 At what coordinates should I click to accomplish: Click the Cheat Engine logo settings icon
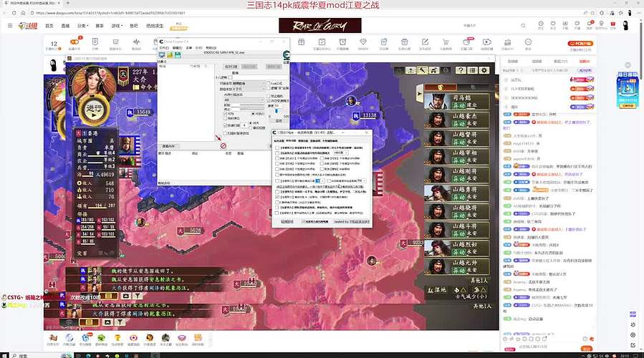pos(285,55)
